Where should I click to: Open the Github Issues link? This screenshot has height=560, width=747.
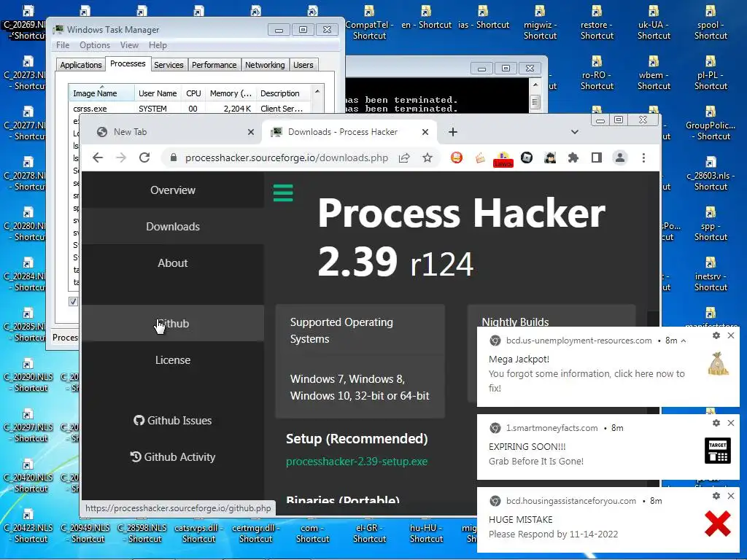tap(172, 421)
